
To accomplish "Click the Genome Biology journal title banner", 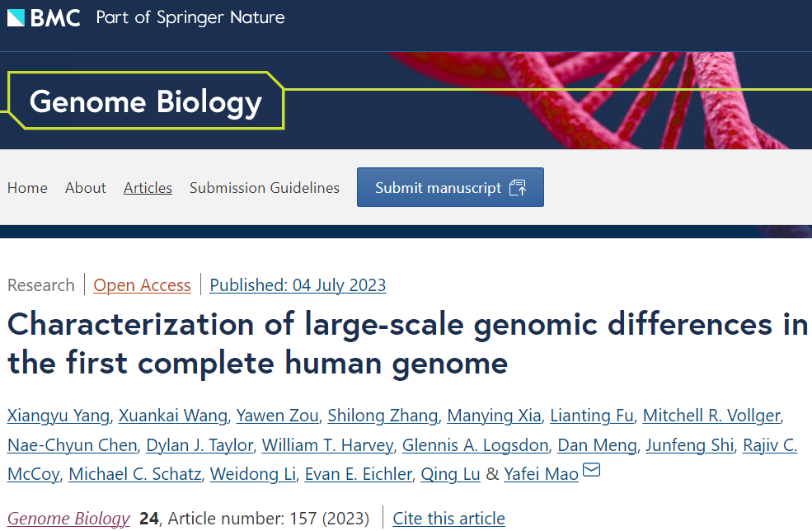I will pyautogui.click(x=146, y=101).
